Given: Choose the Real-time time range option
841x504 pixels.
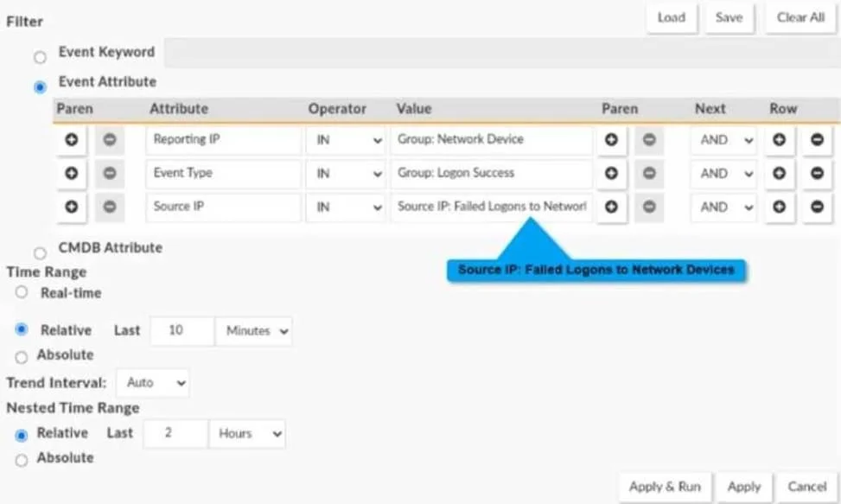Looking at the screenshot, I should pyautogui.click(x=22, y=292).
